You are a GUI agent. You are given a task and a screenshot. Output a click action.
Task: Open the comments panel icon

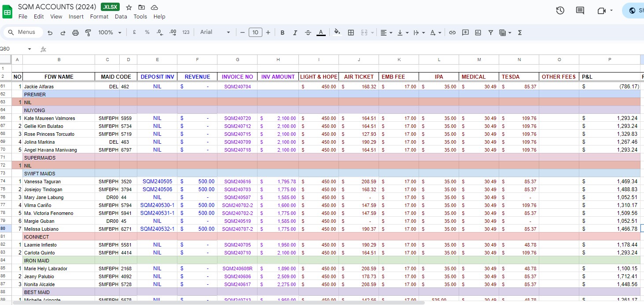(x=580, y=11)
